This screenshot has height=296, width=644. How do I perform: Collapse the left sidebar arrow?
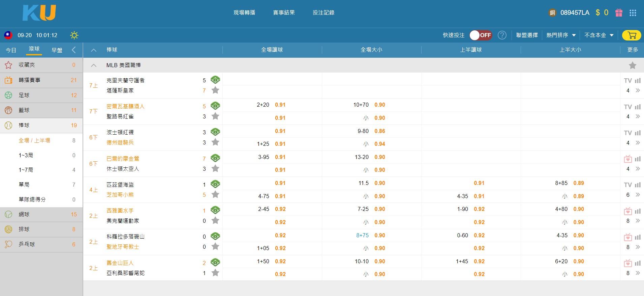[x=74, y=50]
